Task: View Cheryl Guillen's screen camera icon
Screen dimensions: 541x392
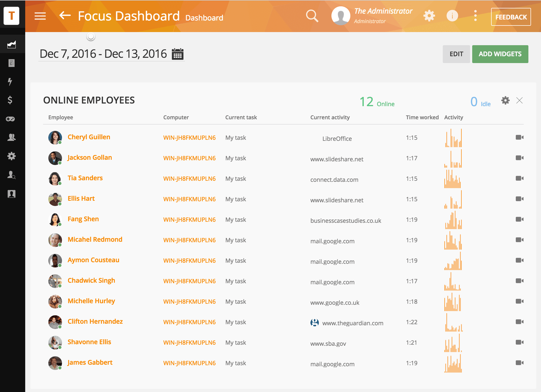Action: pos(519,137)
